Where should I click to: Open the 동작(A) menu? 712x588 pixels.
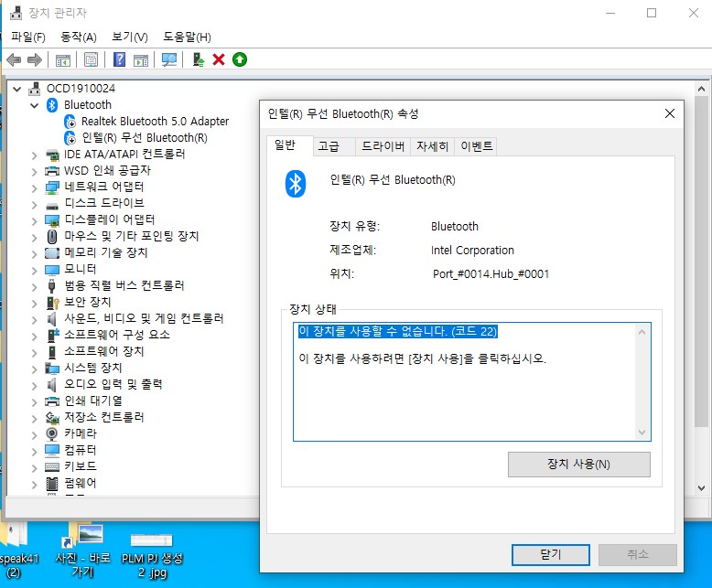coord(79,37)
